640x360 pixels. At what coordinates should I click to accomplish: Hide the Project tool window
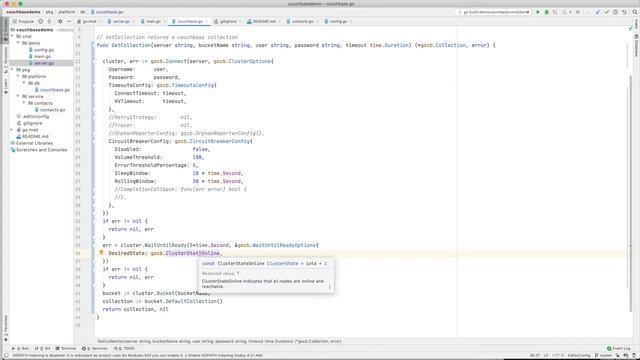[69, 21]
